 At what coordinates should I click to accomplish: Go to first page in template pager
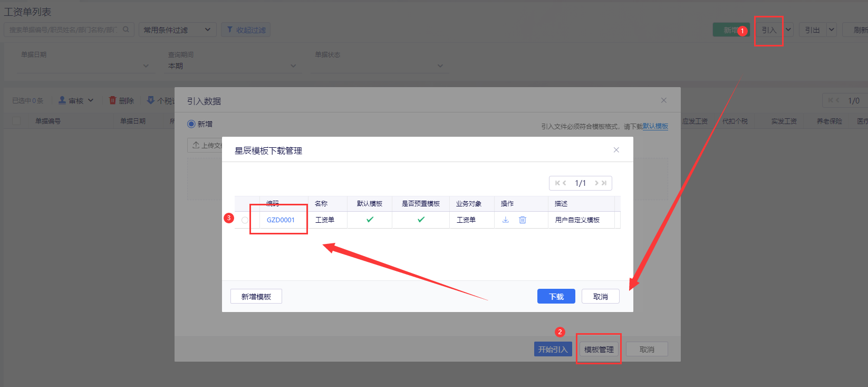[x=557, y=183]
